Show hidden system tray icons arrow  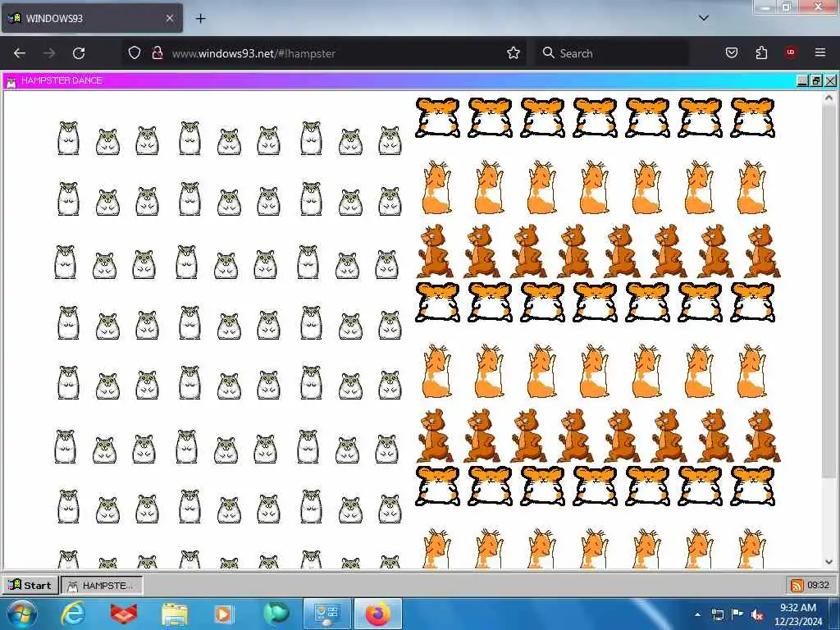[697, 614]
